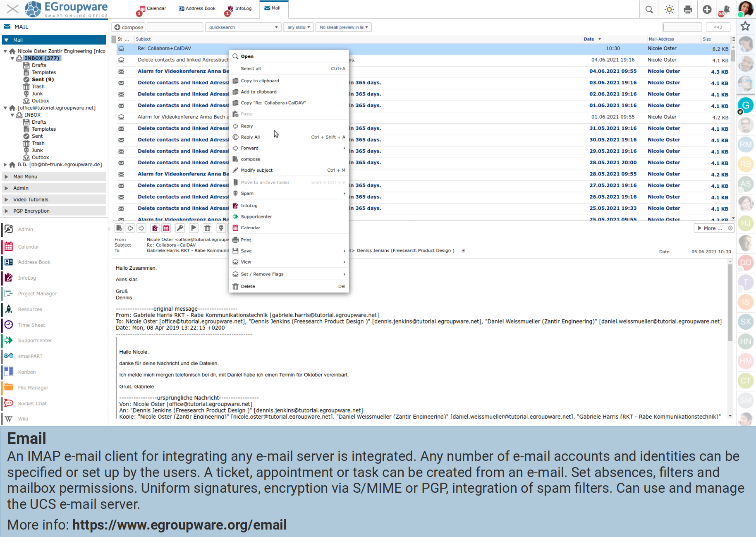Viewport: 756px width, 537px height.
Task: Click the printer icon in top bar
Action: pos(688,10)
